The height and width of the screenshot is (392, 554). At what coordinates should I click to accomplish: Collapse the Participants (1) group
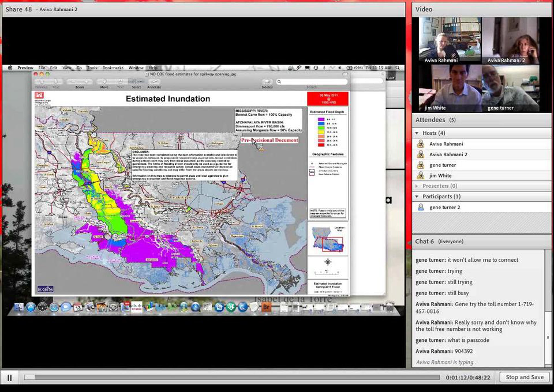pyautogui.click(x=417, y=196)
